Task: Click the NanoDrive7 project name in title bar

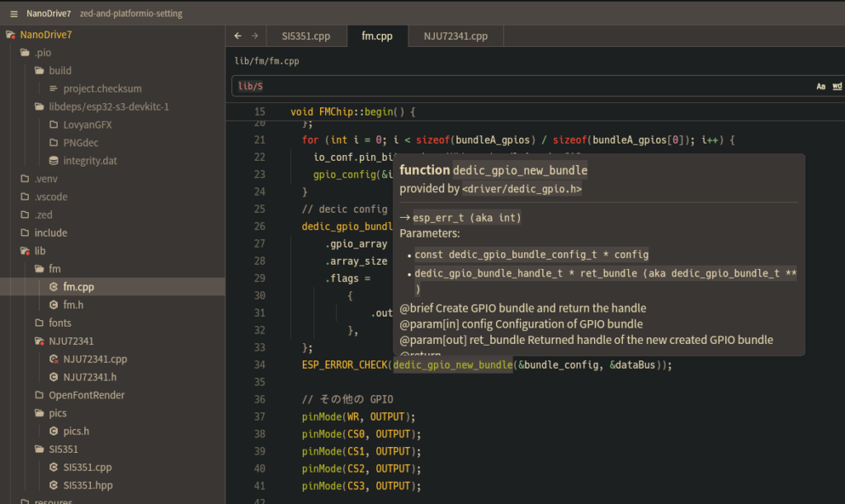Action: 49,14
